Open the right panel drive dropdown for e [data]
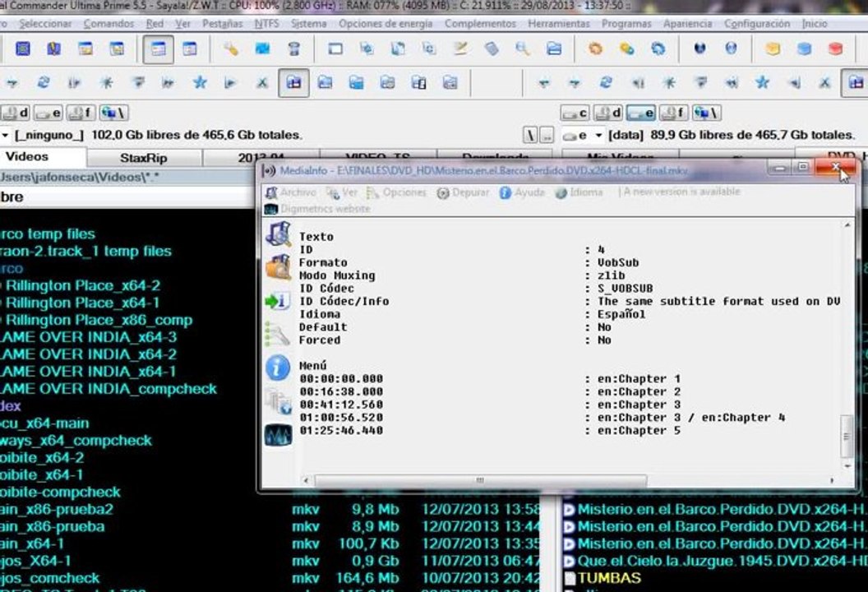This screenshot has height=592, width=868. tap(598, 135)
